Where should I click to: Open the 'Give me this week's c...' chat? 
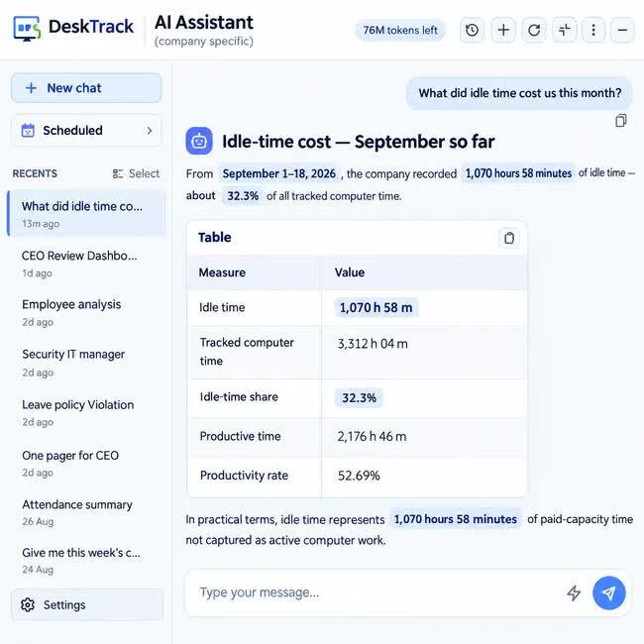tap(86, 560)
